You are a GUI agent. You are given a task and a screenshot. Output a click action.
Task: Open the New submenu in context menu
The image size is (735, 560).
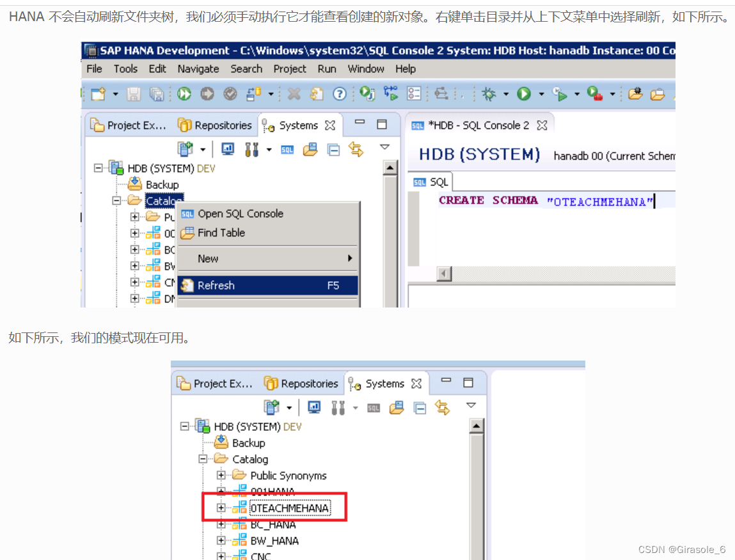[267, 259]
